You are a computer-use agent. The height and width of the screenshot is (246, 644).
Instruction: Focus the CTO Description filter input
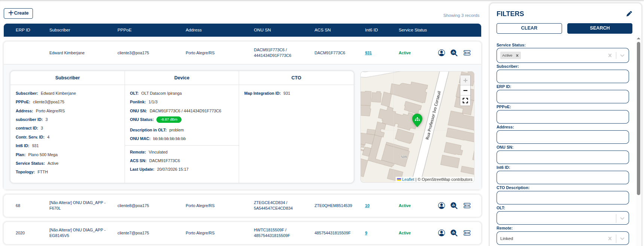click(x=562, y=198)
